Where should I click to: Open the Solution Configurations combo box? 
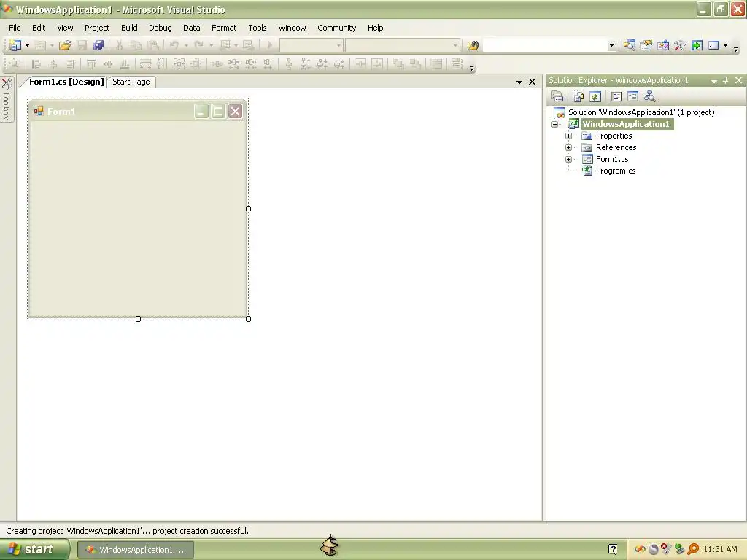[x=311, y=45]
